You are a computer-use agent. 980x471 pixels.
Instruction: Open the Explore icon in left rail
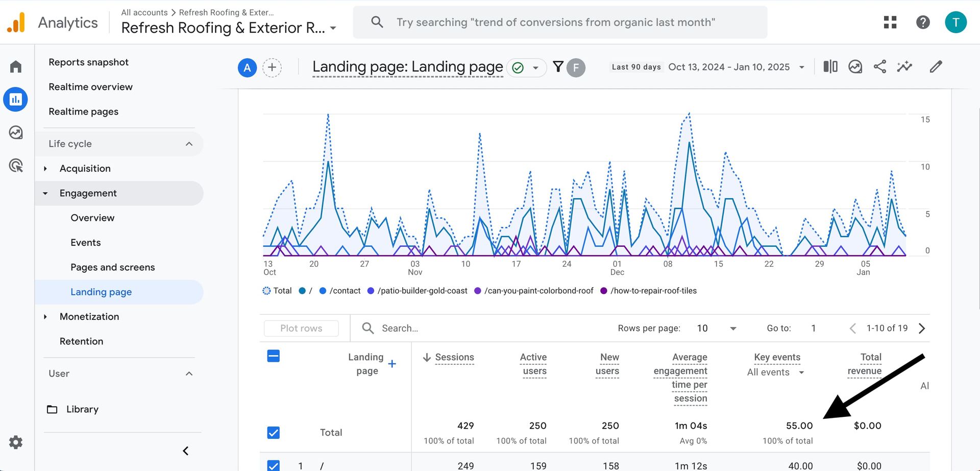[x=16, y=133]
